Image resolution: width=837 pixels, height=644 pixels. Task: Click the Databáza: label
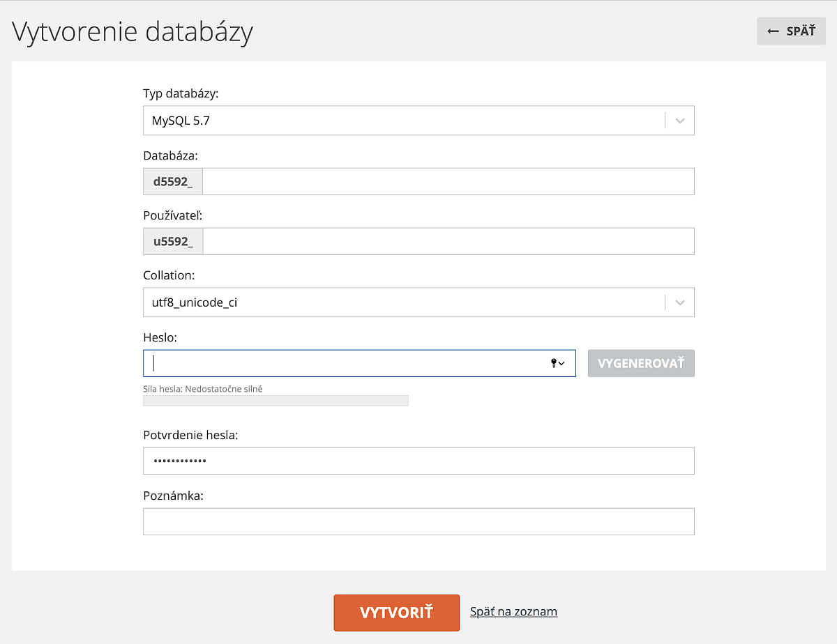coord(171,155)
